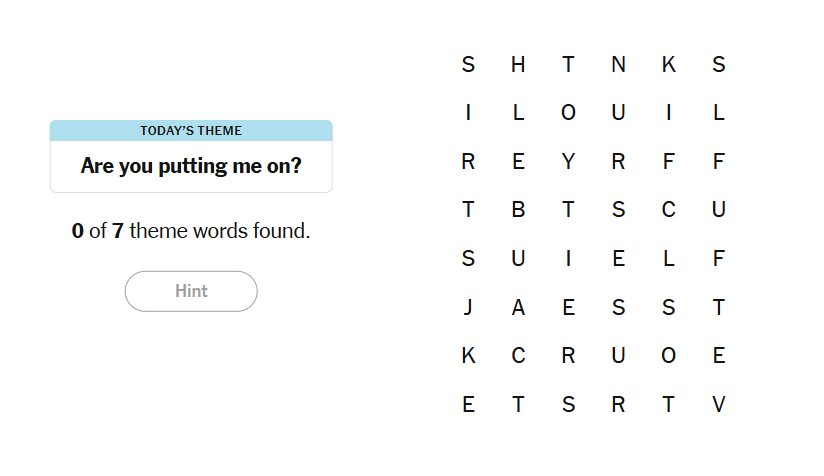
Task: Click the theme words found counter
Action: [191, 232]
